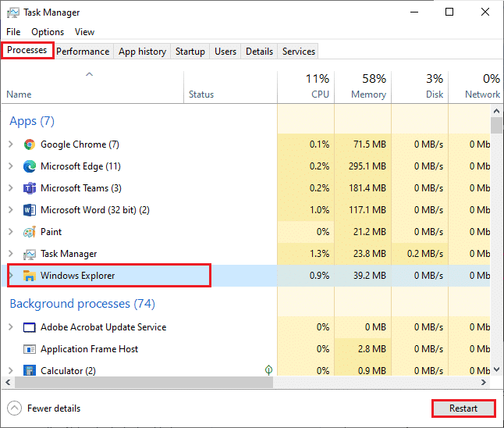Expand the Microsoft Teams process group
Viewport: 504px width, 428px height.
click(x=11, y=188)
